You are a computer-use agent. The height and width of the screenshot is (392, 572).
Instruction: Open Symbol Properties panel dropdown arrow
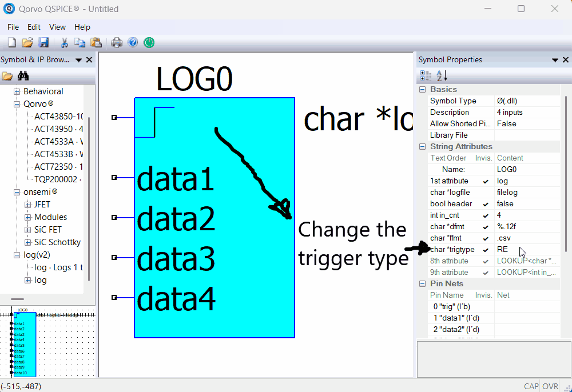(555, 60)
